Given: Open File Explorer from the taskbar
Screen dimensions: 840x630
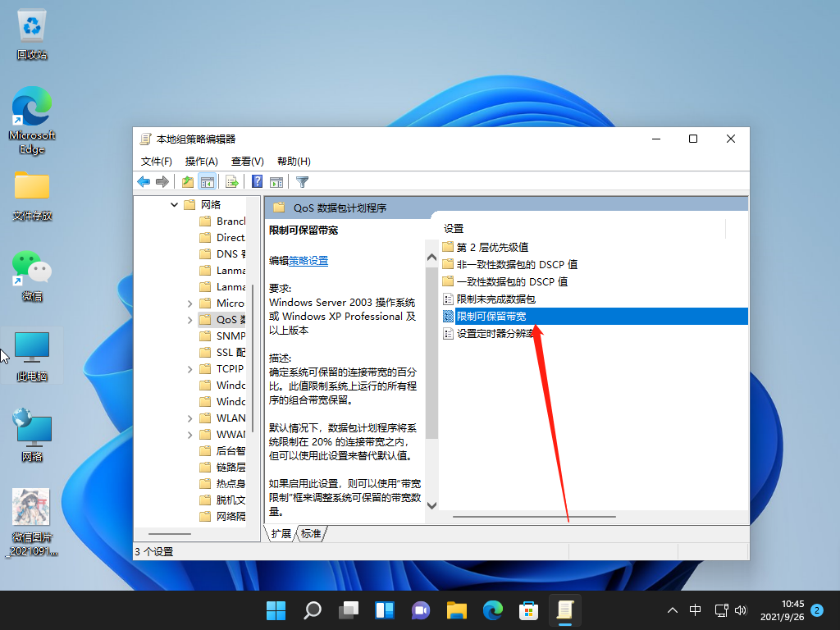Looking at the screenshot, I should [456, 610].
